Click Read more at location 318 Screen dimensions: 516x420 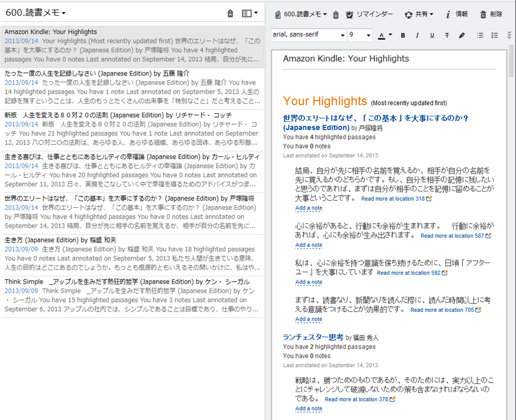[x=396, y=199]
